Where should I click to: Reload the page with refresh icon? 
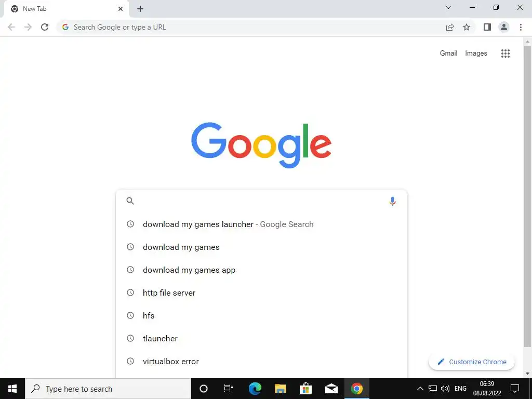coord(45,27)
